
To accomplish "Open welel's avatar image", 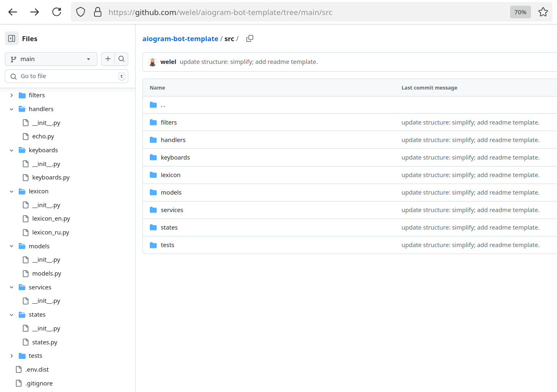I will 153,62.
